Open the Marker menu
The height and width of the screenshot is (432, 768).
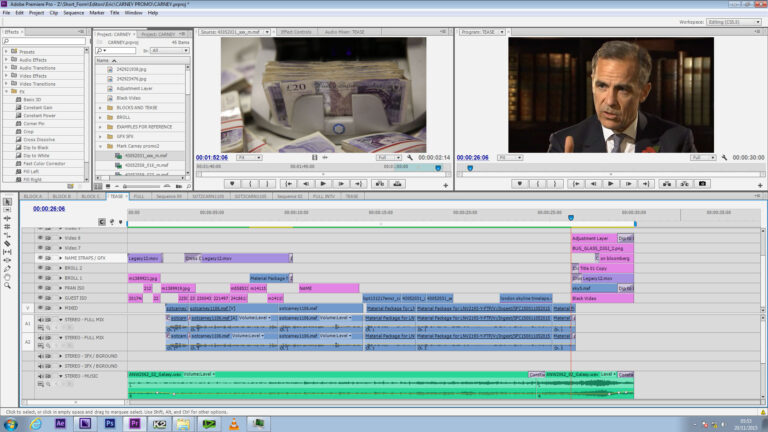pyautogui.click(x=96, y=13)
